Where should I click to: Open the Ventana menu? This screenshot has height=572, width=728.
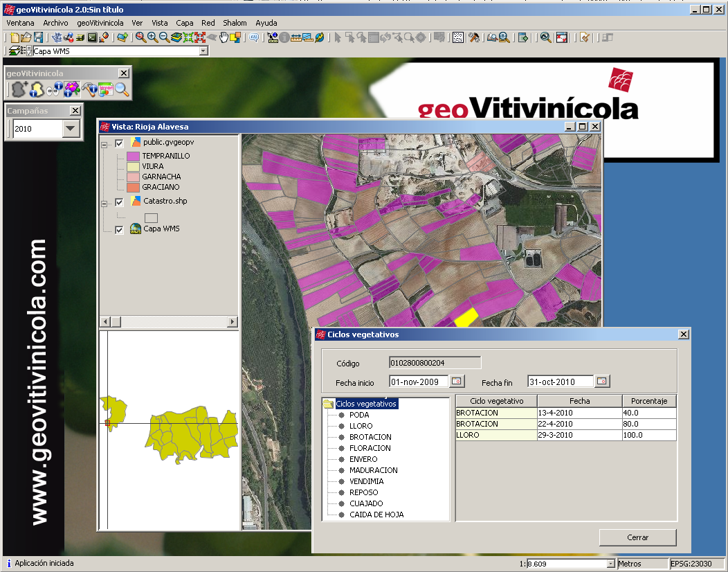pyautogui.click(x=21, y=23)
